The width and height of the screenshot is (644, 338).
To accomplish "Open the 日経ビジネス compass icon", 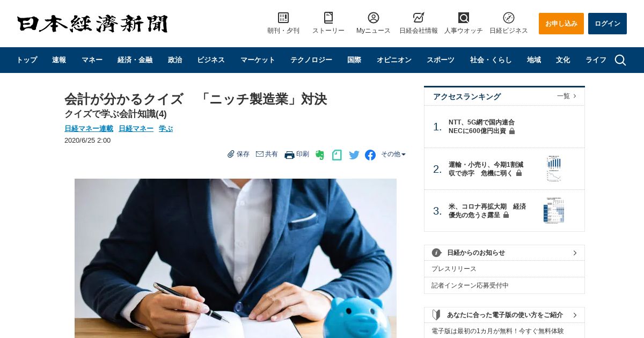I will [509, 18].
